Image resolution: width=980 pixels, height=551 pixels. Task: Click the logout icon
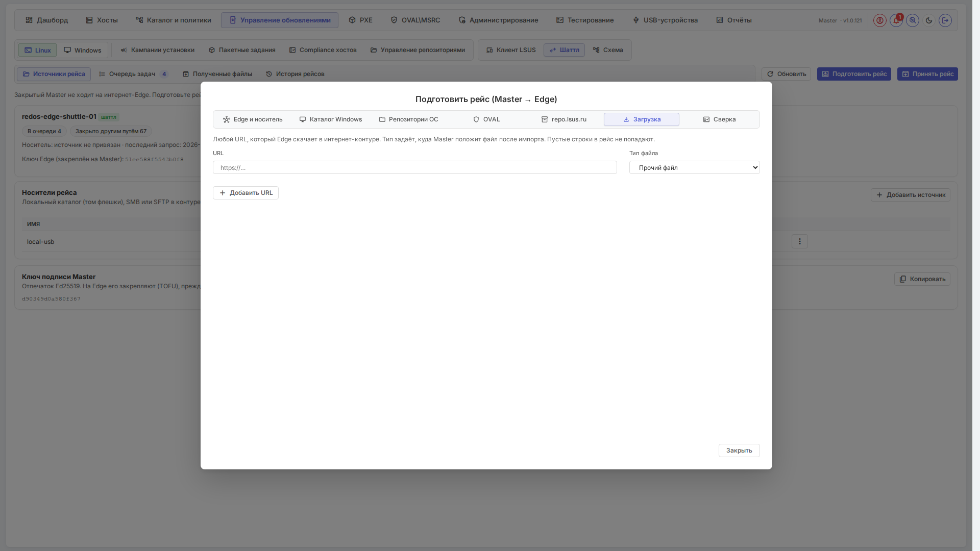point(945,20)
